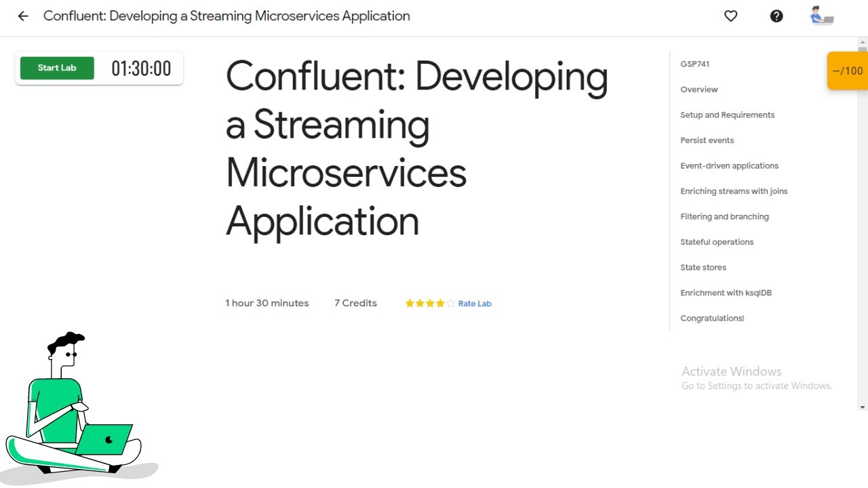Click the scrollbar down arrow
868x488 pixels.
pyautogui.click(x=863, y=407)
